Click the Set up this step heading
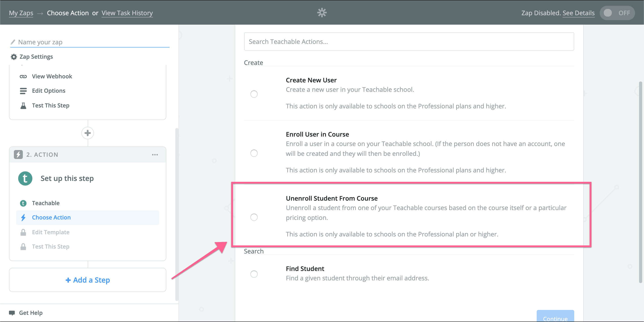 67,178
